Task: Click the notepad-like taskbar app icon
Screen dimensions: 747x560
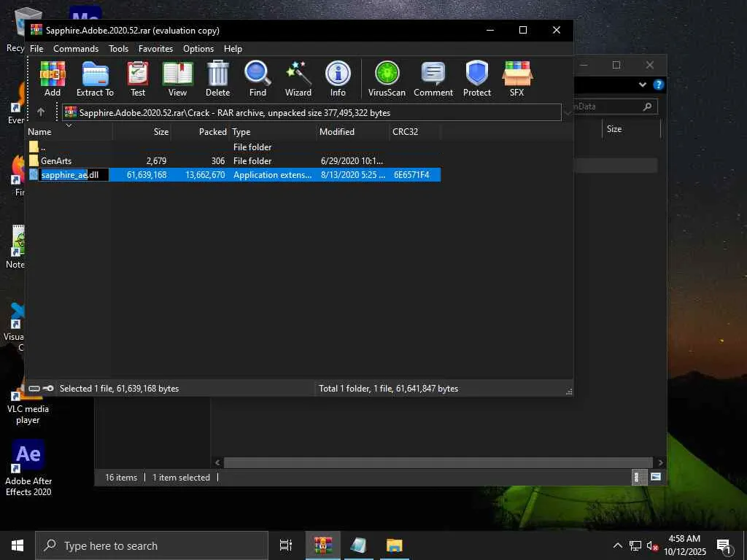Action: [359, 545]
